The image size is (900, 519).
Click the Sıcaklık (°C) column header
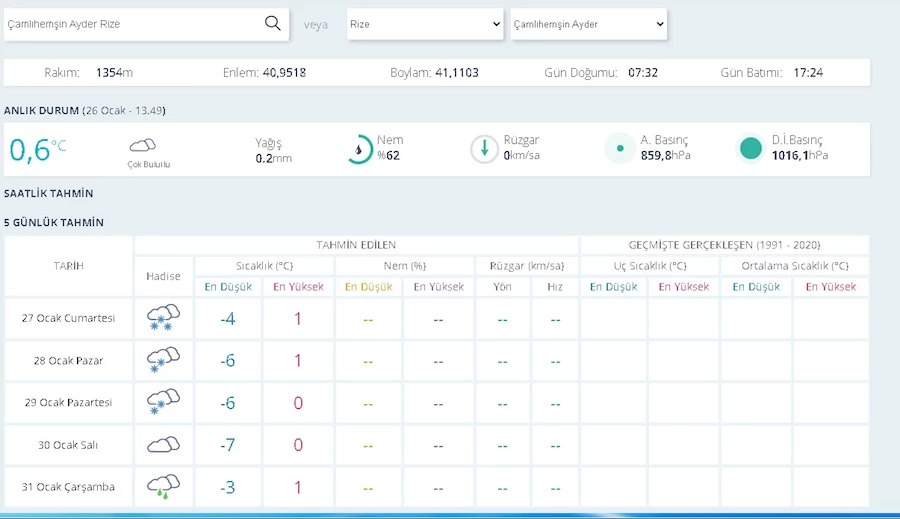click(264, 266)
